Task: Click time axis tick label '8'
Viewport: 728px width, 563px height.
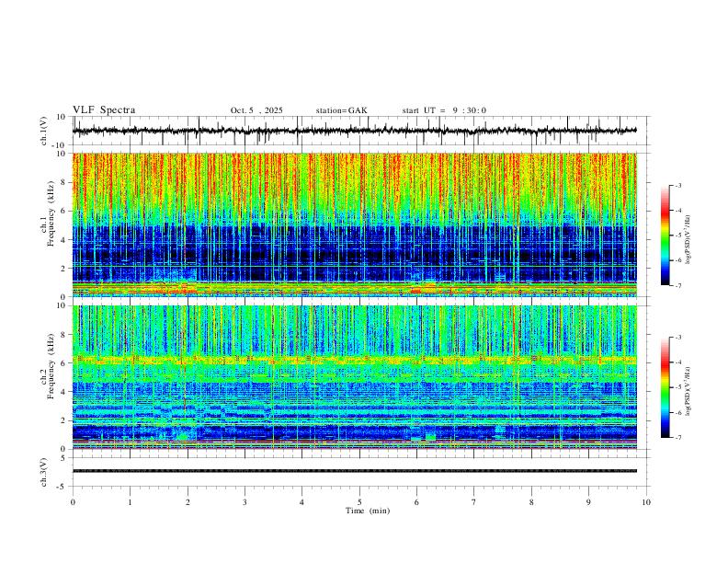Action: (x=531, y=502)
